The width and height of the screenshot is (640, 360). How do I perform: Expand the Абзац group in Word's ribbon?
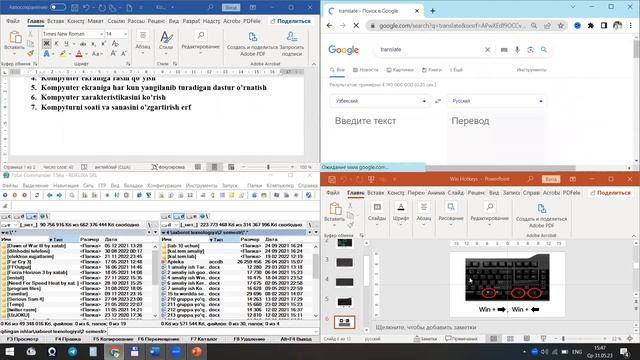[x=143, y=43]
